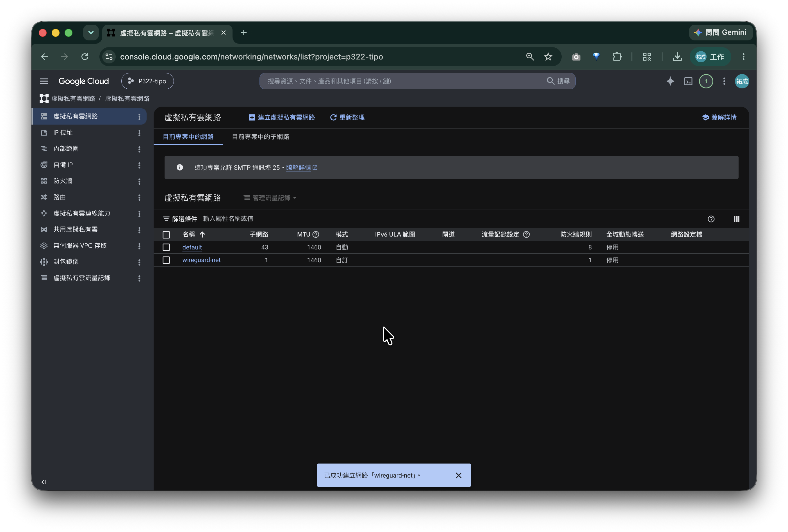Viewport: 788px width, 532px height.
Task: Dismiss the wireguard-net success notification
Action: click(458, 475)
